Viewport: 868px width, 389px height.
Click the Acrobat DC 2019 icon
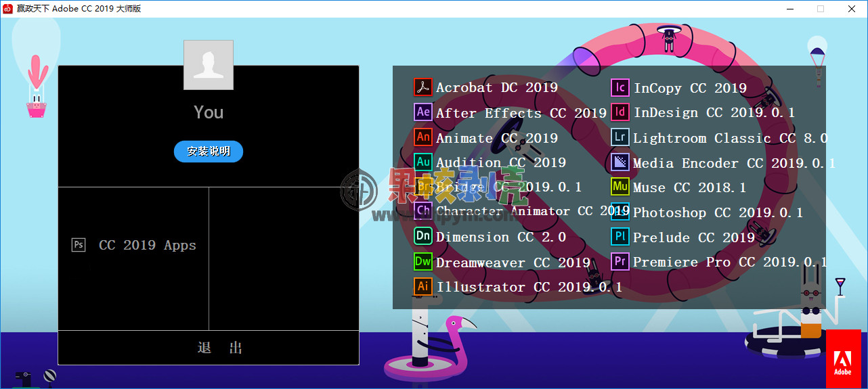click(423, 87)
